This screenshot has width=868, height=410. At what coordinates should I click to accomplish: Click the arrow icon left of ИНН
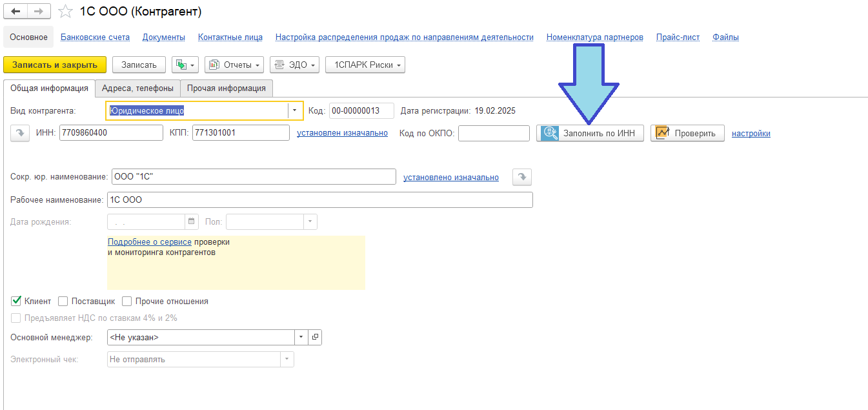pos(20,132)
